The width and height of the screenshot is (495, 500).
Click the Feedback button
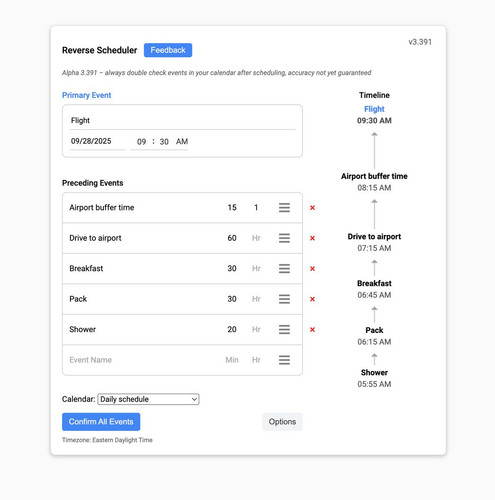[x=168, y=50]
